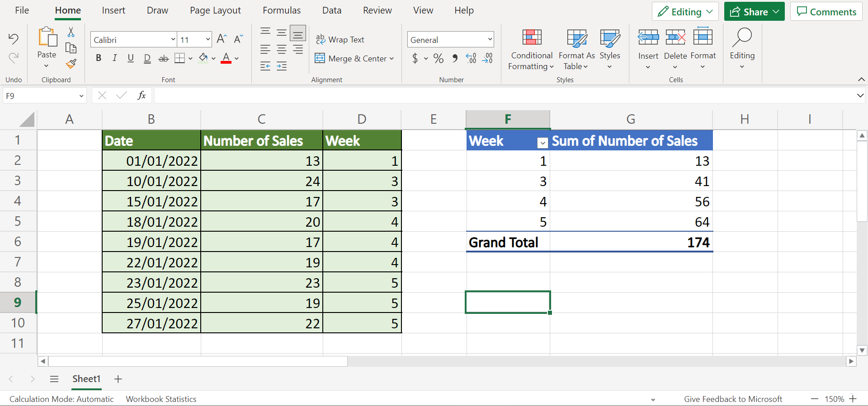Click the Format Painter brush icon
Image resolution: width=868 pixels, height=406 pixels.
point(71,64)
